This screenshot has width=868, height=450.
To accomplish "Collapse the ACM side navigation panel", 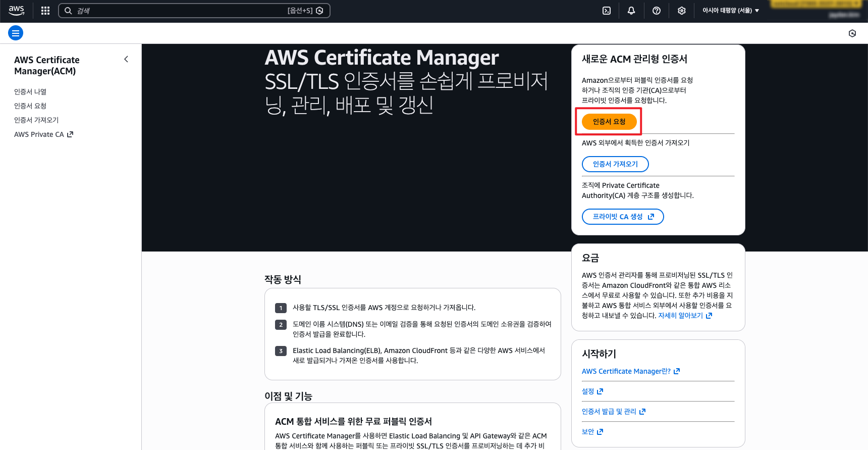I will 126,59.
